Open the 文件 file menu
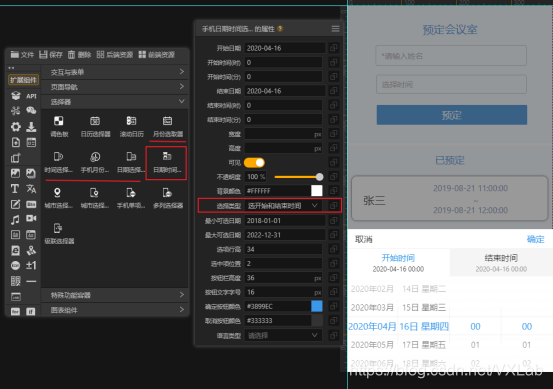 click(22, 55)
